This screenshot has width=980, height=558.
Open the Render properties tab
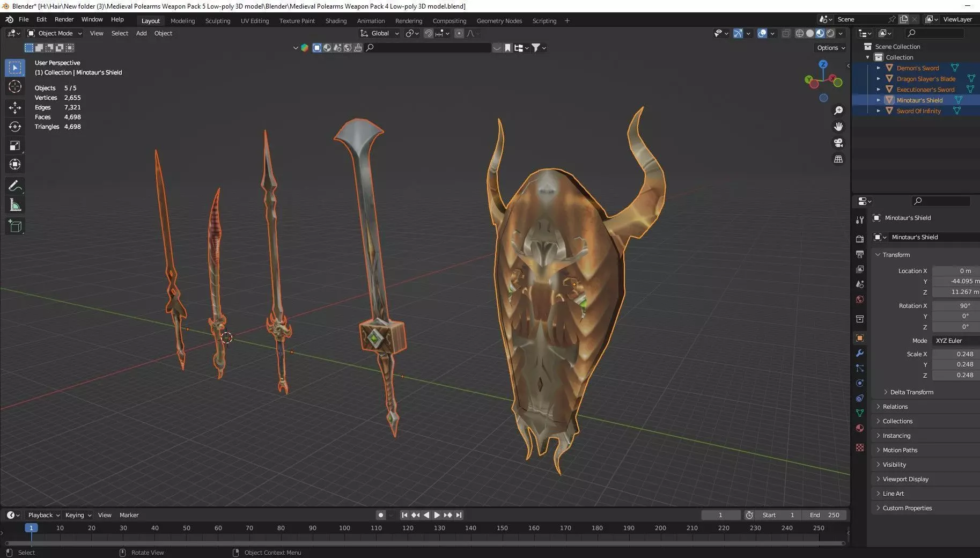coord(860,239)
